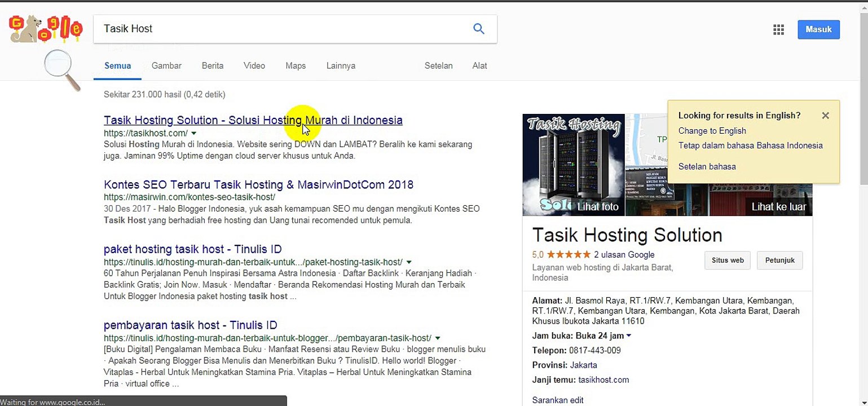Expand the tasikhost.com URL dropdown arrow
This screenshot has height=406, width=868.
[193, 133]
